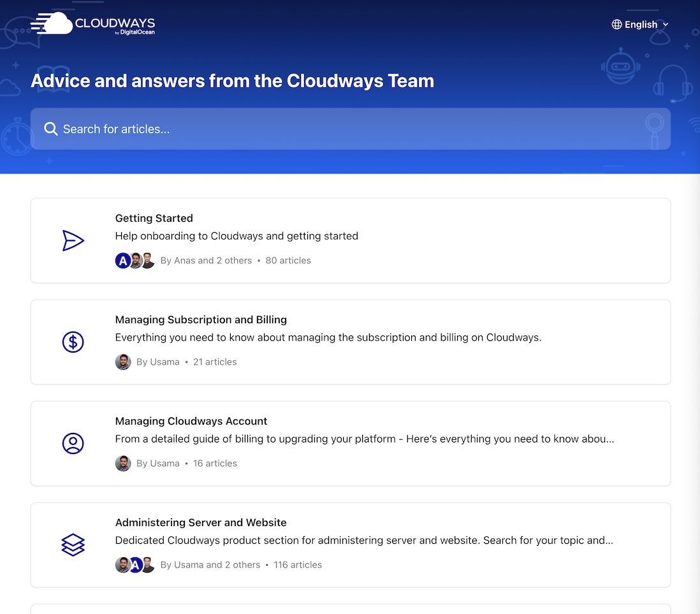Click the stacked layers server icon
Image resolution: width=700 pixels, height=614 pixels.
click(x=73, y=545)
